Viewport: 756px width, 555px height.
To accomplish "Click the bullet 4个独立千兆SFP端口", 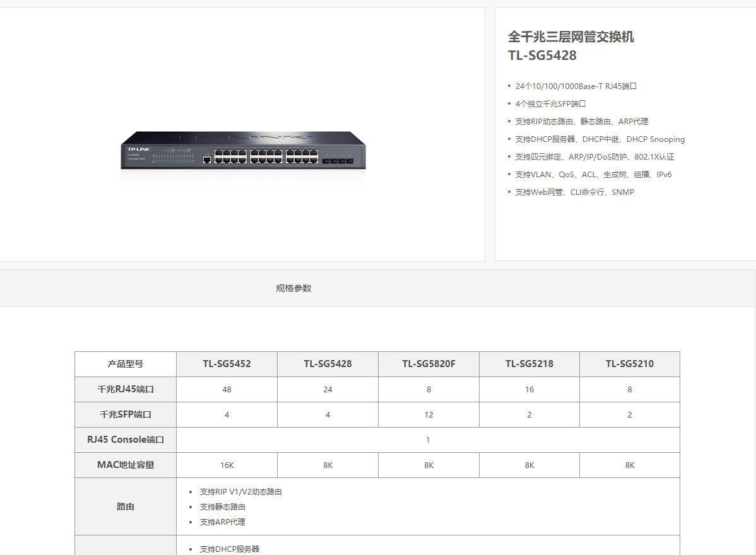I will 550,104.
